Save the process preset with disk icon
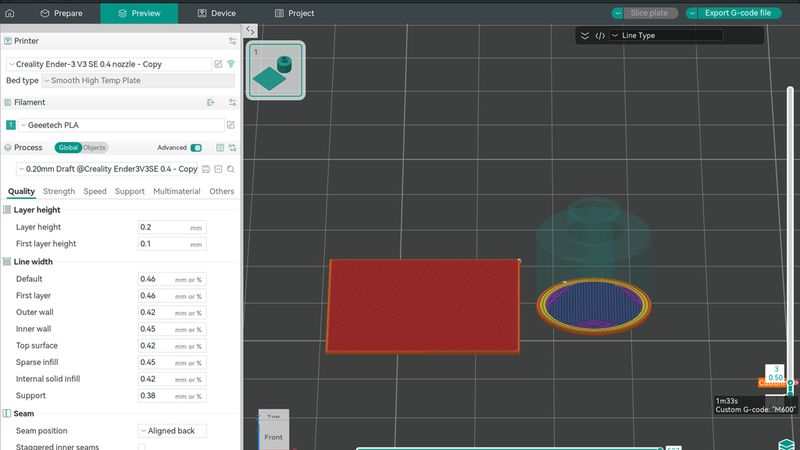800x450 pixels. [206, 169]
